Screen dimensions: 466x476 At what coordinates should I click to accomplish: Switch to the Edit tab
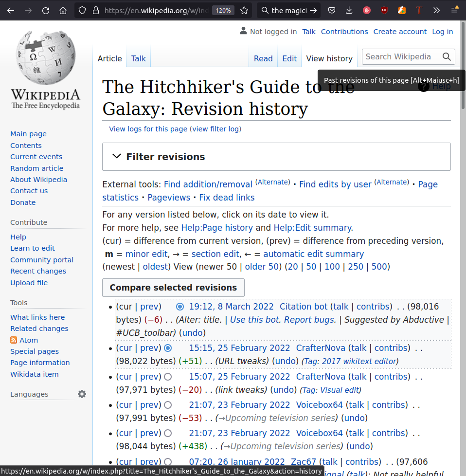[289, 58]
